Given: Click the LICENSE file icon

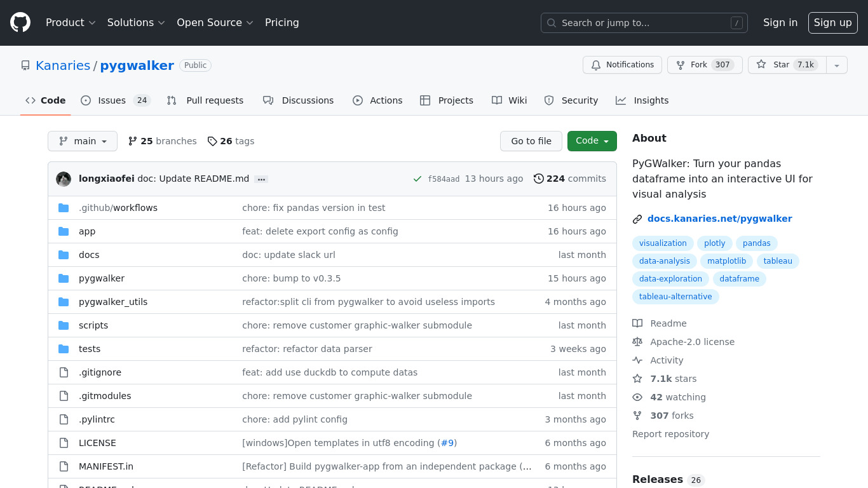Looking at the screenshot, I should tap(64, 443).
